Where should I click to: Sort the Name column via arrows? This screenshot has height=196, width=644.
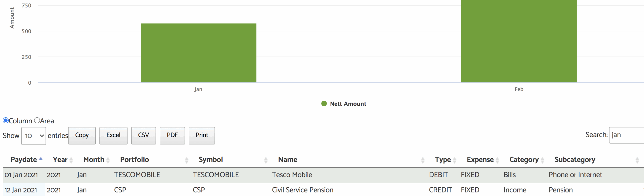423,160
